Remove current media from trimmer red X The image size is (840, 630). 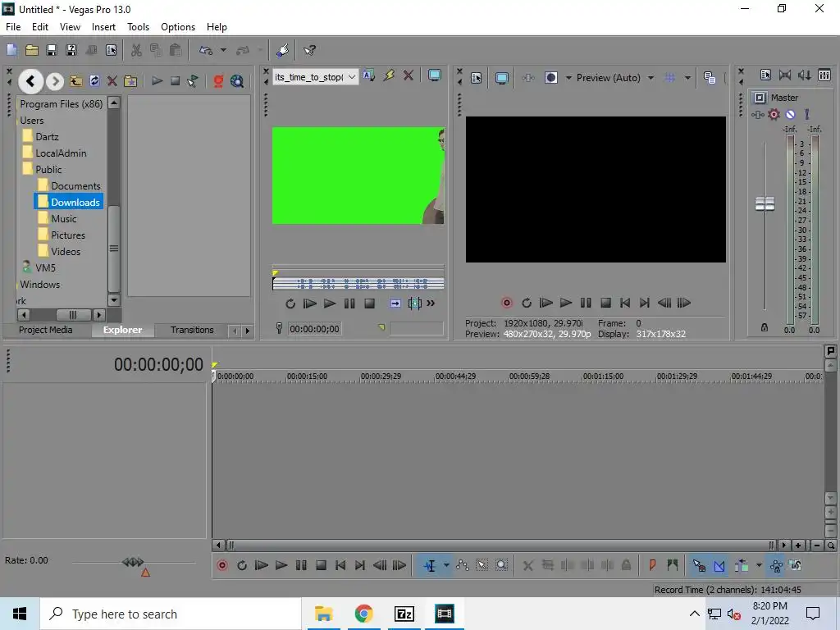click(x=409, y=76)
